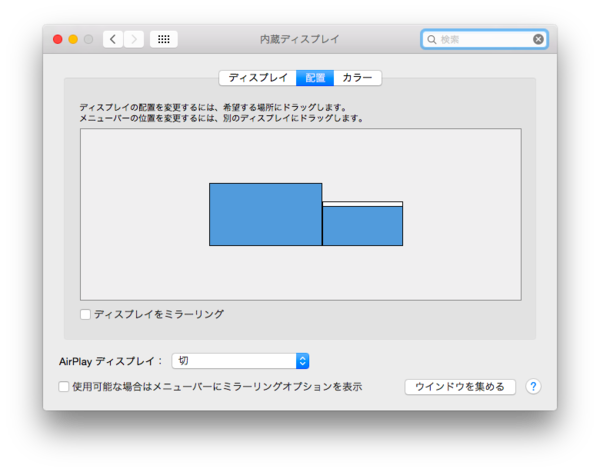Click the AirPlay ディスプレイ label

110,361
